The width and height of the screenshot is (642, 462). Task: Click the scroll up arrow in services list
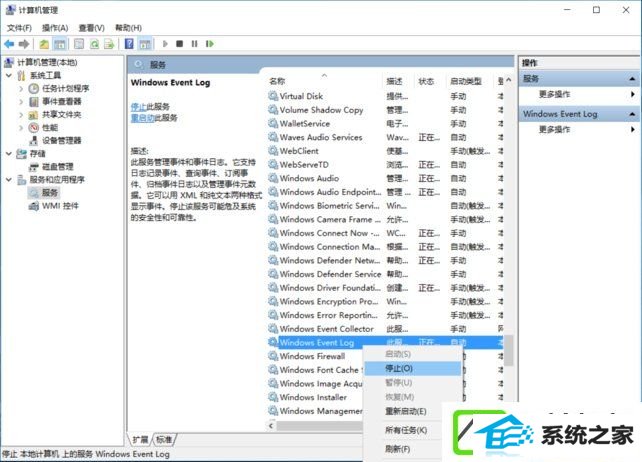click(x=509, y=80)
